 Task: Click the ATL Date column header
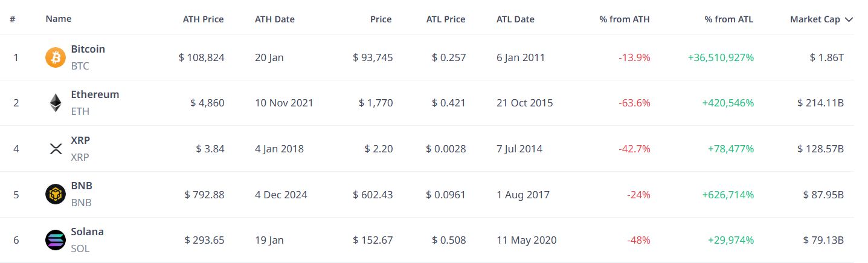(x=515, y=19)
